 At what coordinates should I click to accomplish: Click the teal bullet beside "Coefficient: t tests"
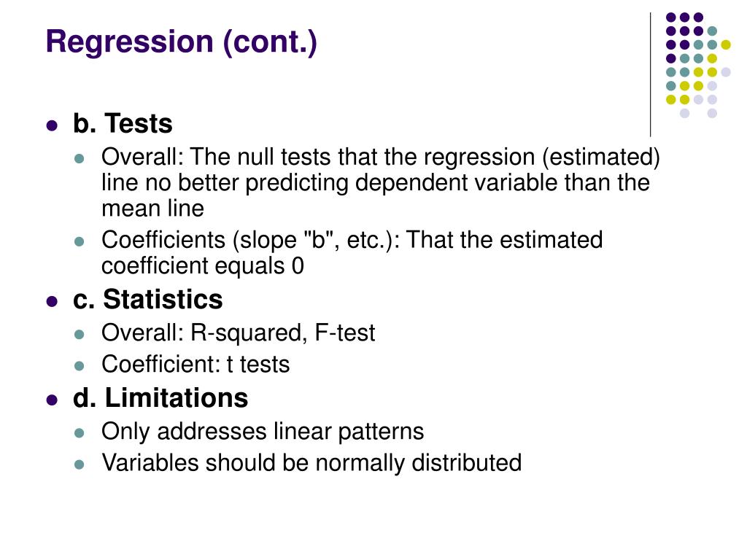(x=80, y=366)
